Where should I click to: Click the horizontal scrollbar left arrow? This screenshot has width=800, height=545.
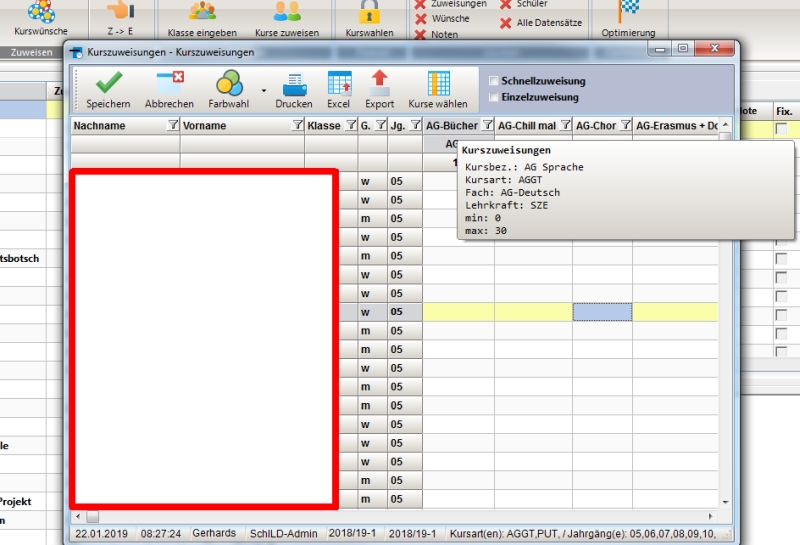pyautogui.click(x=78, y=516)
